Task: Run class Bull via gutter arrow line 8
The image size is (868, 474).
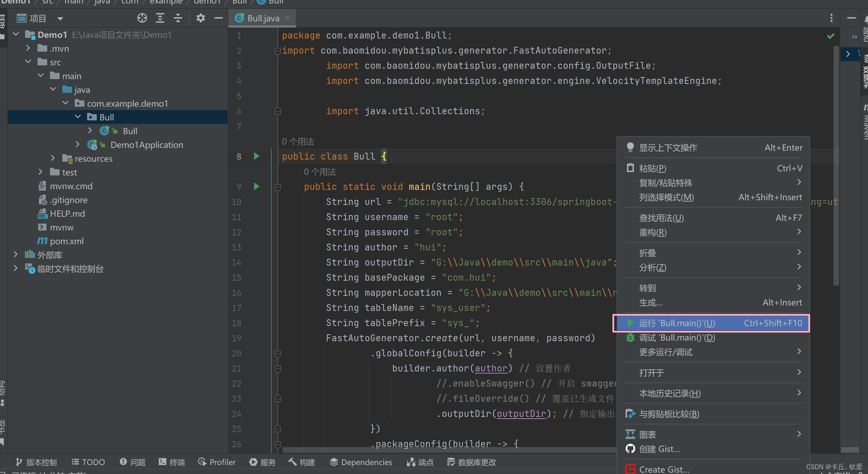Action: [257, 157]
